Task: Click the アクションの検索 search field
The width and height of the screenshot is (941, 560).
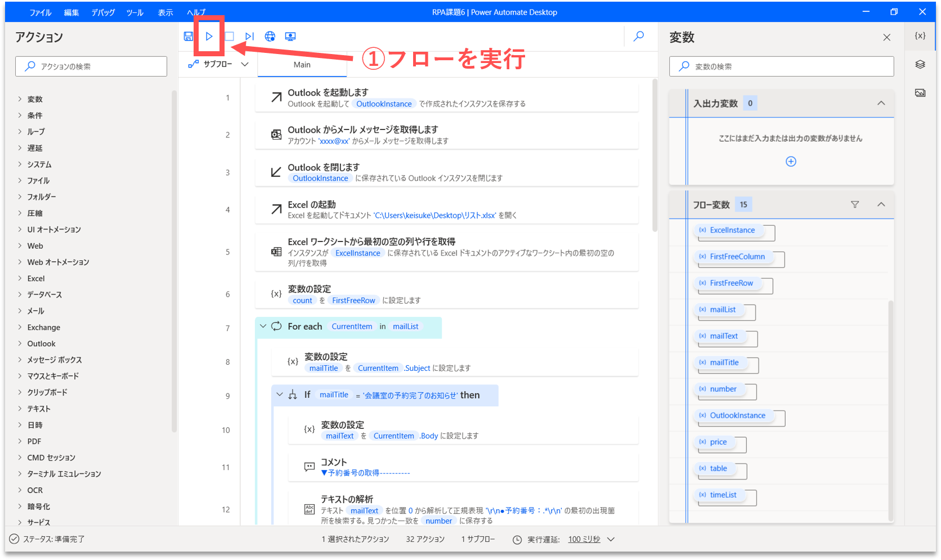Action: click(x=91, y=66)
